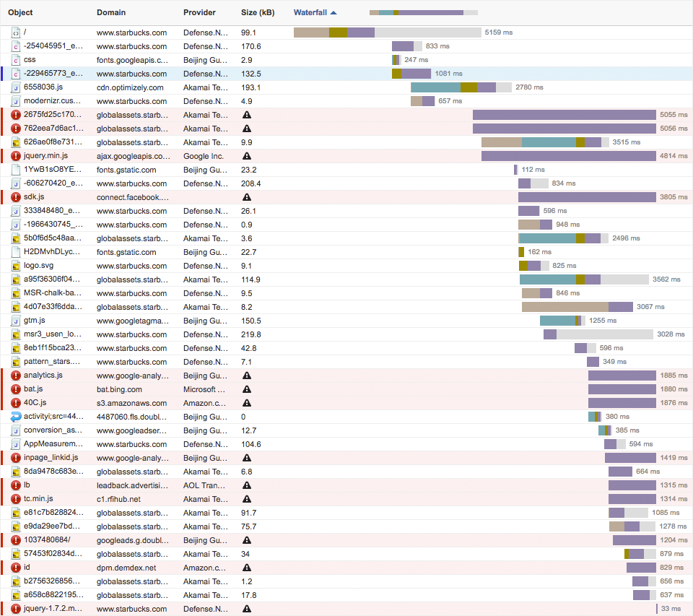Click the Domain column header
Screen dimensions: 693x616
pyautogui.click(x=110, y=12)
